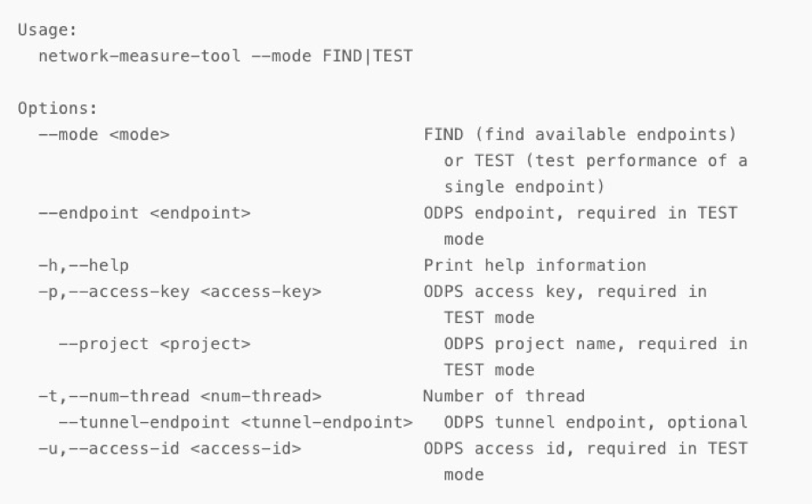Click the "Usage:" heading text

pos(47,30)
